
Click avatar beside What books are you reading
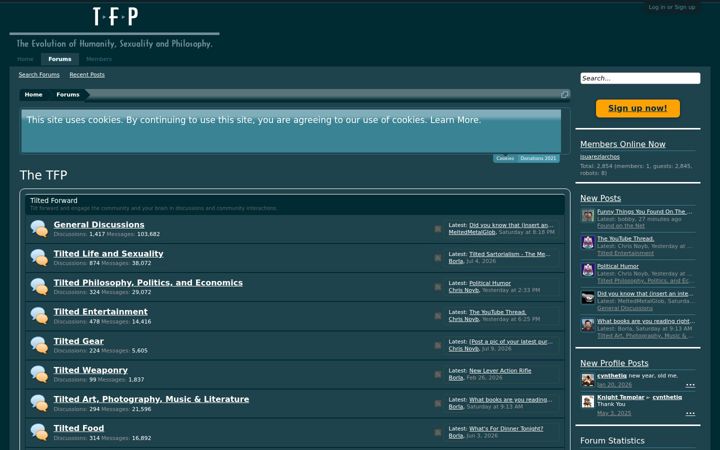(x=588, y=325)
